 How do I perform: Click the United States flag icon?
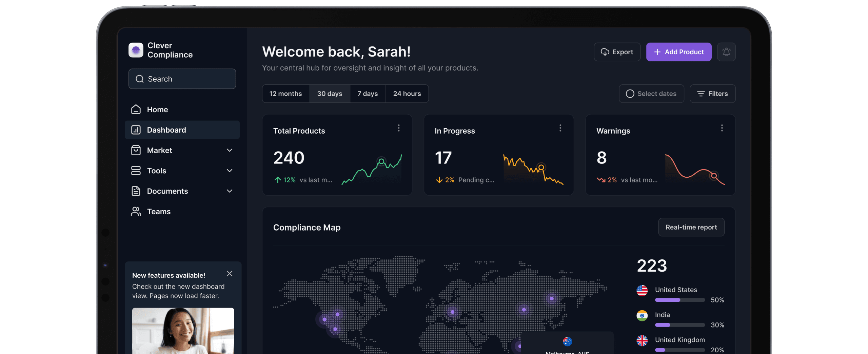(x=642, y=290)
